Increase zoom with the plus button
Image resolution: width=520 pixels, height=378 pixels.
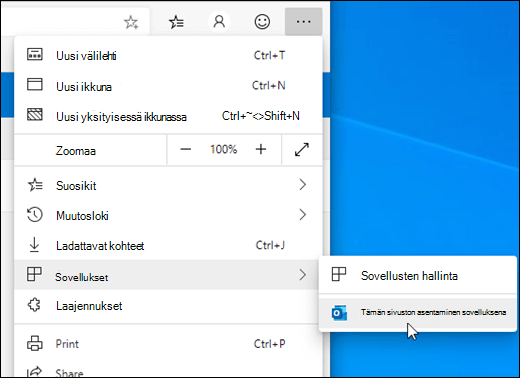pos(261,149)
